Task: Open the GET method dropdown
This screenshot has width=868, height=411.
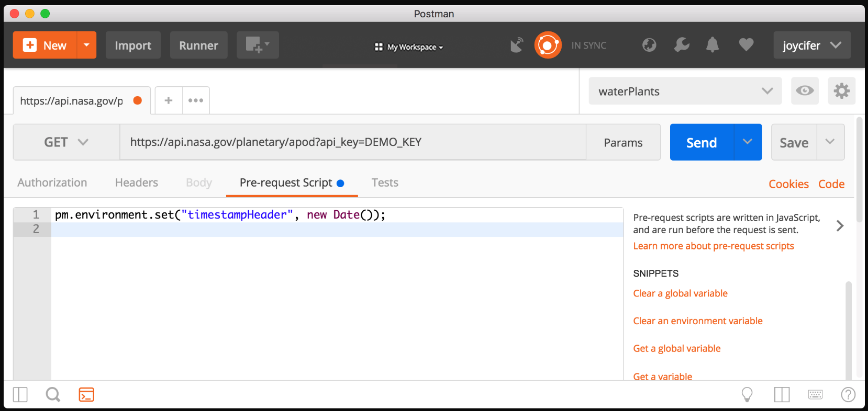Action: [66, 142]
